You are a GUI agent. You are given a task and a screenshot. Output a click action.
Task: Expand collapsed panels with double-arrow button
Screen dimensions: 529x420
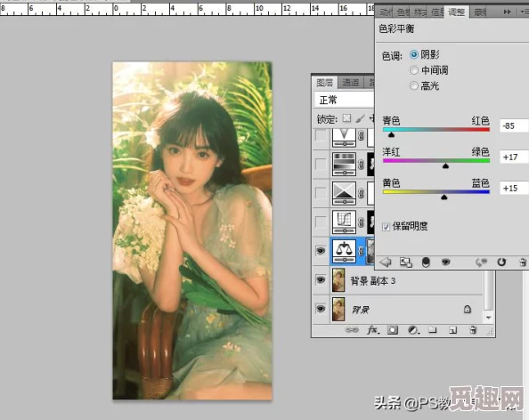pyautogui.click(x=507, y=12)
